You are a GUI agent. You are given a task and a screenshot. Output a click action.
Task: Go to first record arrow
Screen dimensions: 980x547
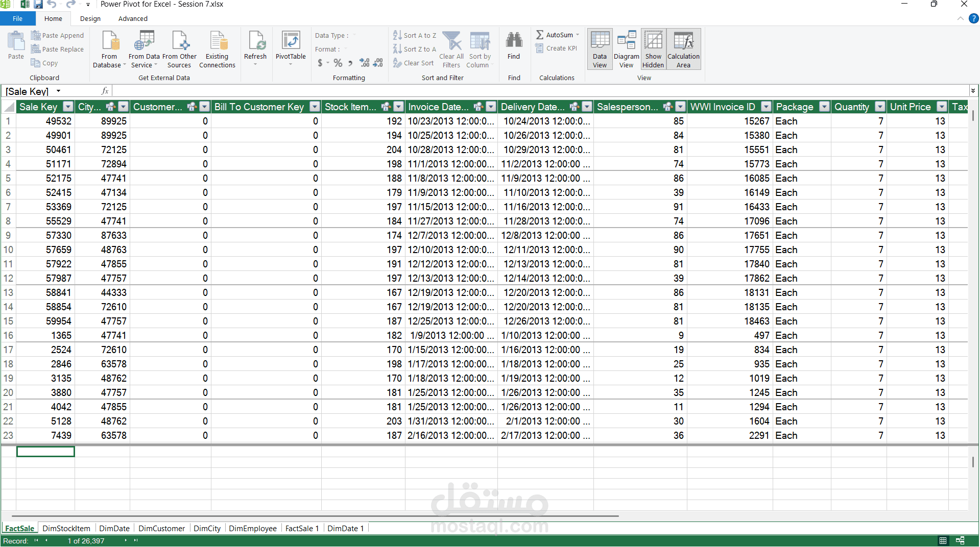pos(36,541)
